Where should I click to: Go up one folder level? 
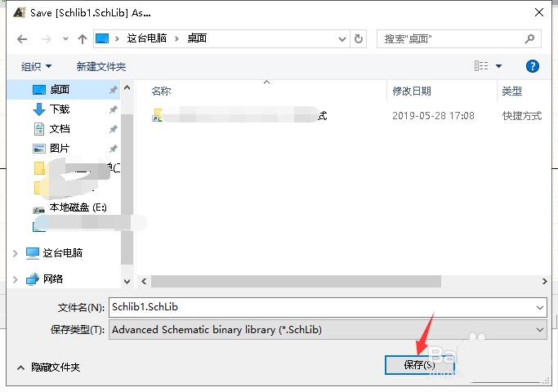point(83,38)
